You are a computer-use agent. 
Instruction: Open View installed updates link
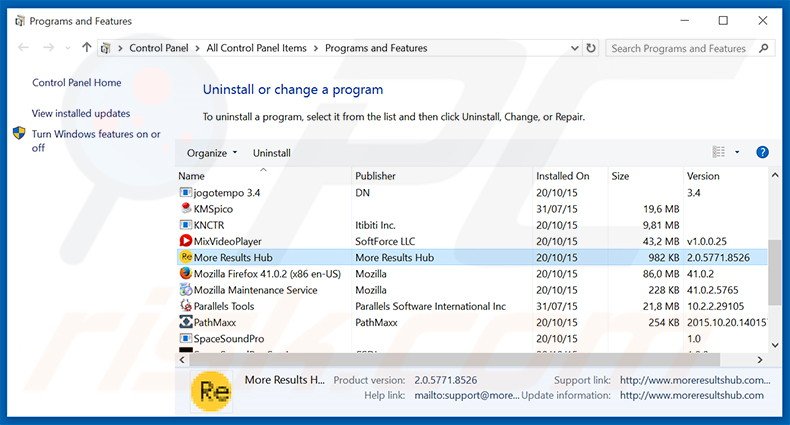81,113
